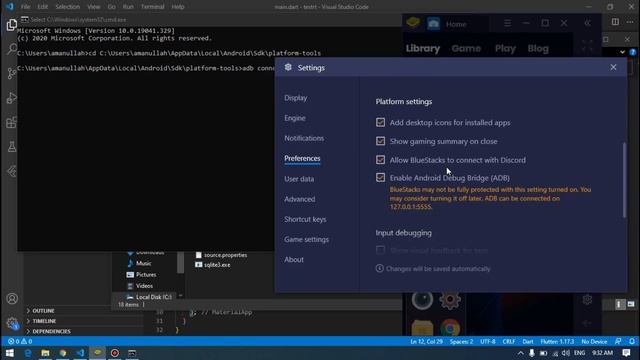The width and height of the screenshot is (640, 360).
Task: Toggle Enable Android Debug Bridge (ADB)
Action: pos(380,178)
